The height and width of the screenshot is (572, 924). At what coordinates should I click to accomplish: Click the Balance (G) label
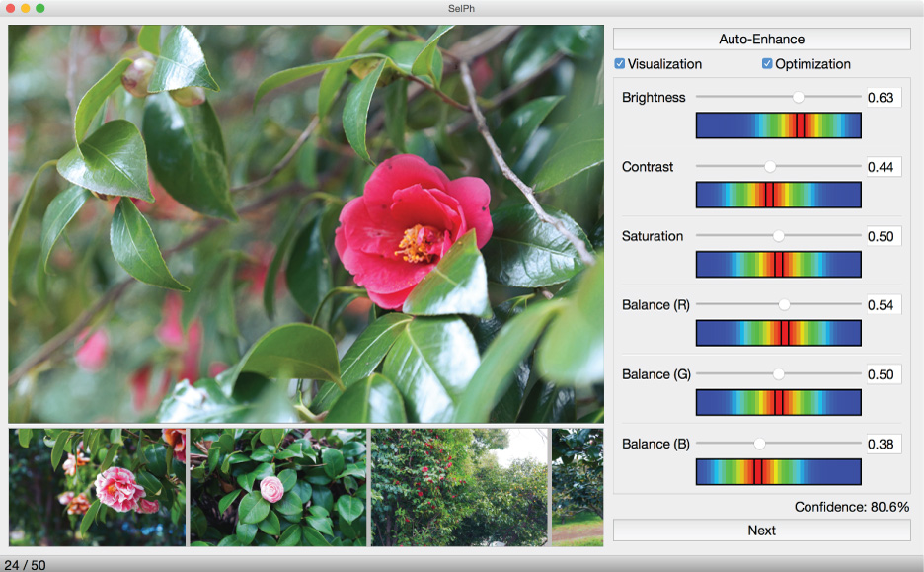click(x=655, y=374)
